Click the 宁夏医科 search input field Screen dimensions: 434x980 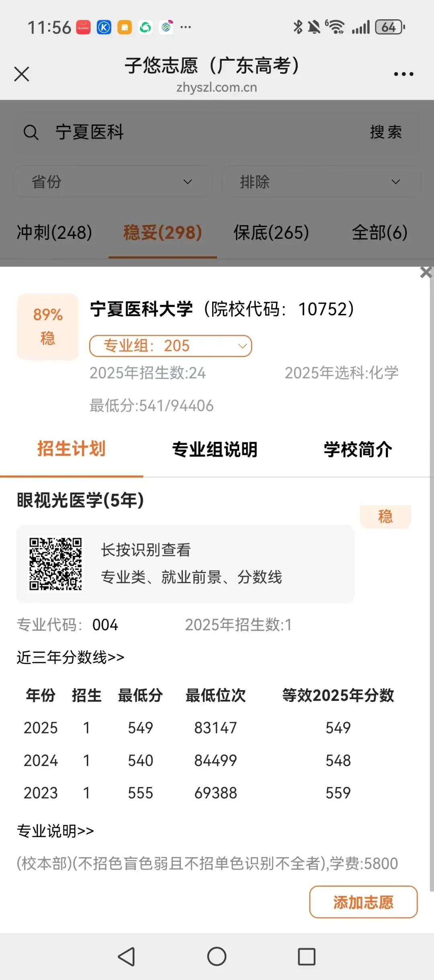click(x=201, y=132)
